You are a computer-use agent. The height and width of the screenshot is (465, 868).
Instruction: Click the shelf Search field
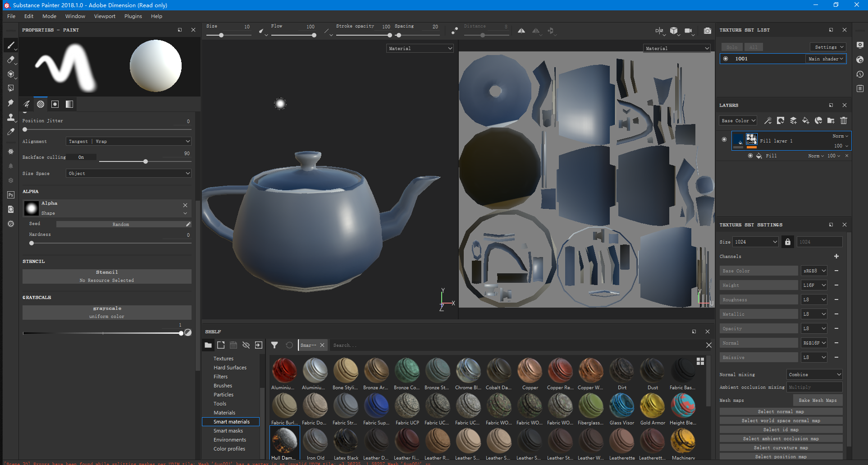pyautogui.click(x=516, y=345)
